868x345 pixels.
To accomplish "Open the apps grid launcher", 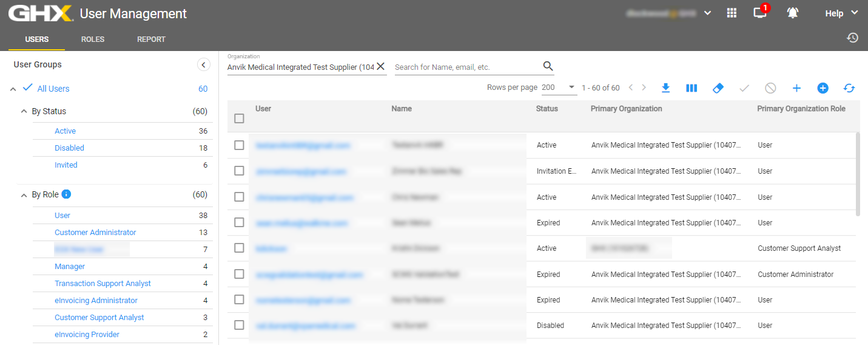I will (732, 13).
